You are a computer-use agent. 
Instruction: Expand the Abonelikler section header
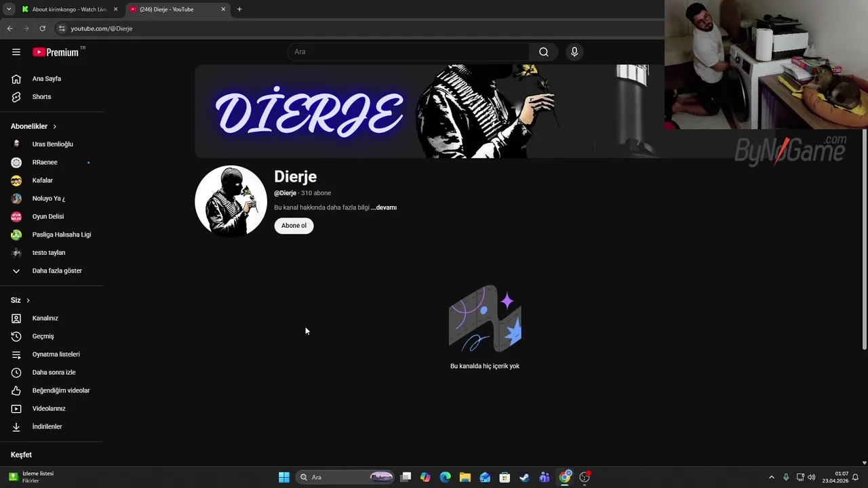[x=34, y=126]
